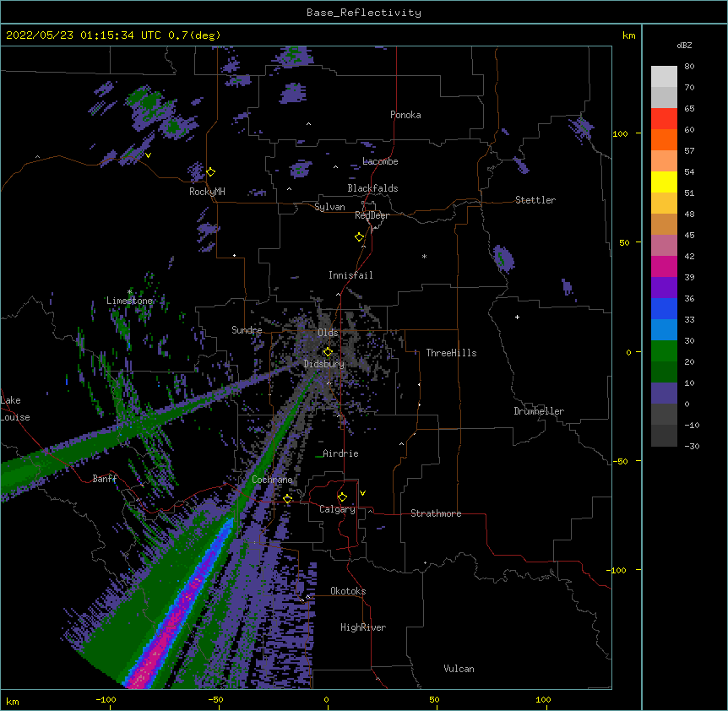Image resolution: width=728 pixels, height=711 pixels.
Task: Click the -100 km tick on bottom axis
Action: tap(106, 699)
